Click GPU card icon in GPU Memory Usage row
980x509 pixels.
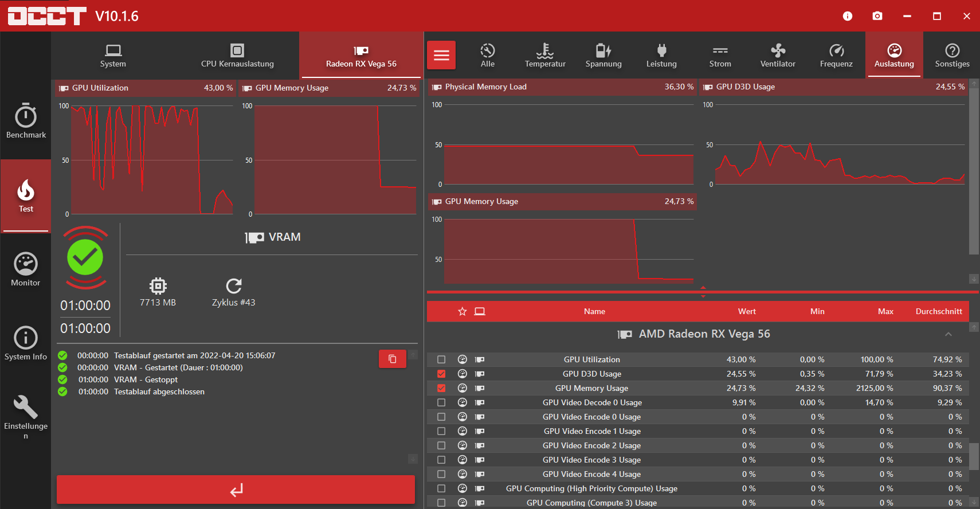480,388
